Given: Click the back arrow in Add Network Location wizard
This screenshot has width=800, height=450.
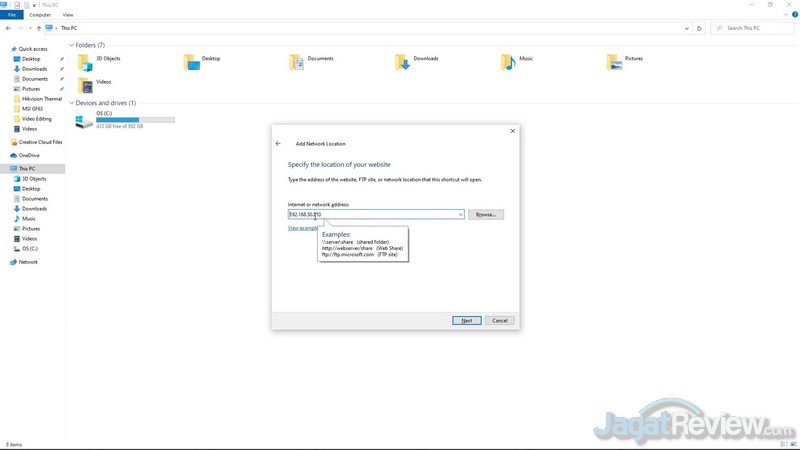Looking at the screenshot, I should point(278,144).
